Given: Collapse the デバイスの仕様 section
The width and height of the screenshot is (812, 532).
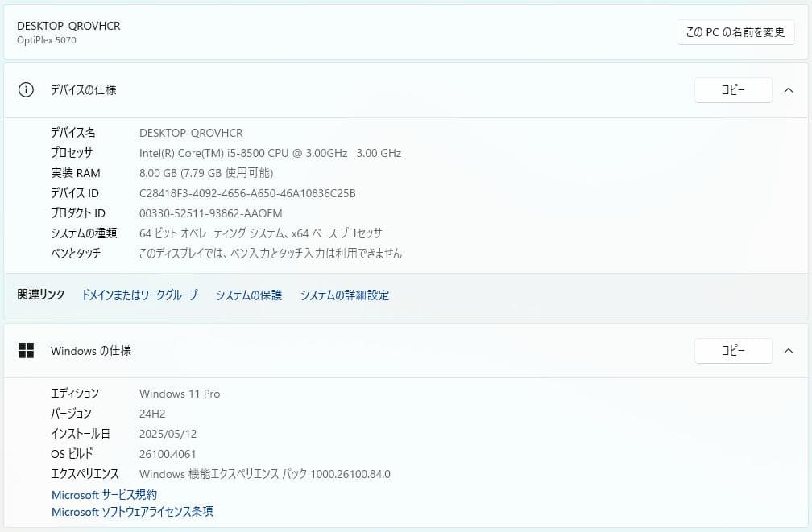Looking at the screenshot, I should click(788, 90).
